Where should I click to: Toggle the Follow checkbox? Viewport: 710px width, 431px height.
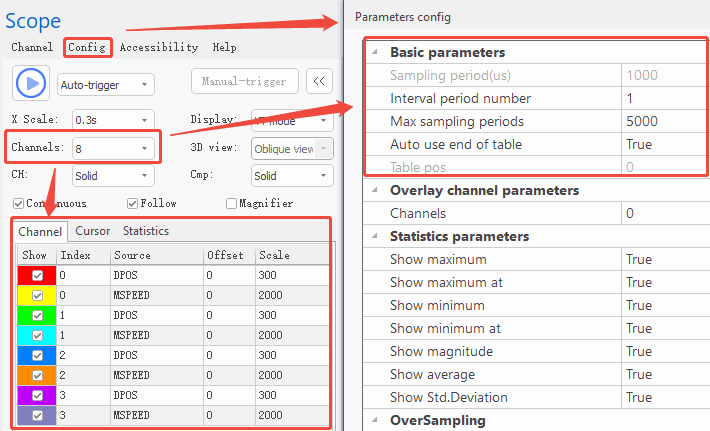click(133, 204)
